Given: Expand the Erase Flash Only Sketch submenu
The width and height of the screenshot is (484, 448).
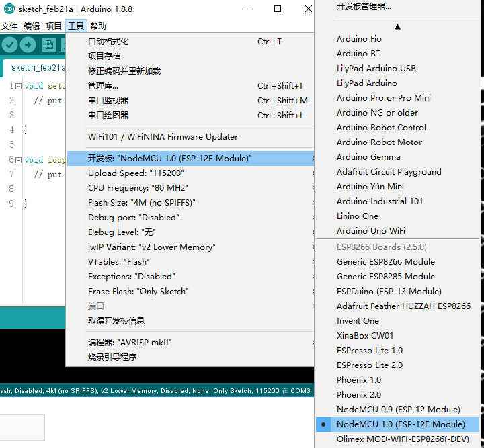Looking at the screenshot, I should [190, 292].
